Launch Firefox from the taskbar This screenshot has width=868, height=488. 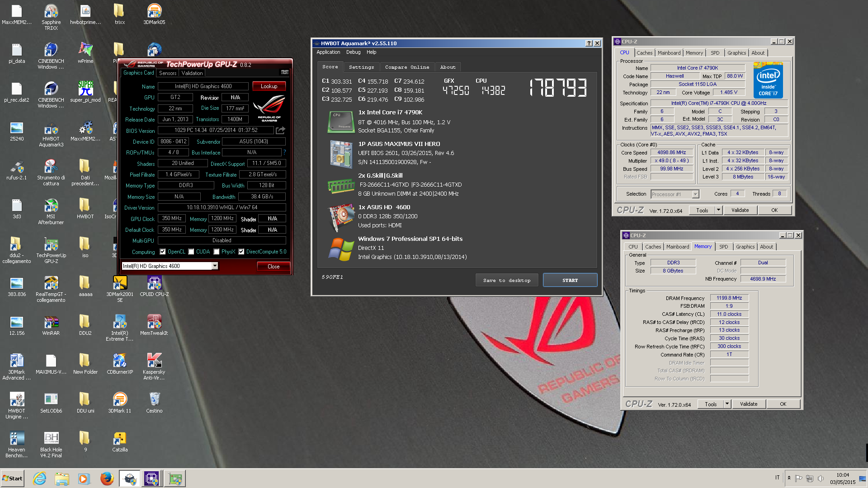107,479
